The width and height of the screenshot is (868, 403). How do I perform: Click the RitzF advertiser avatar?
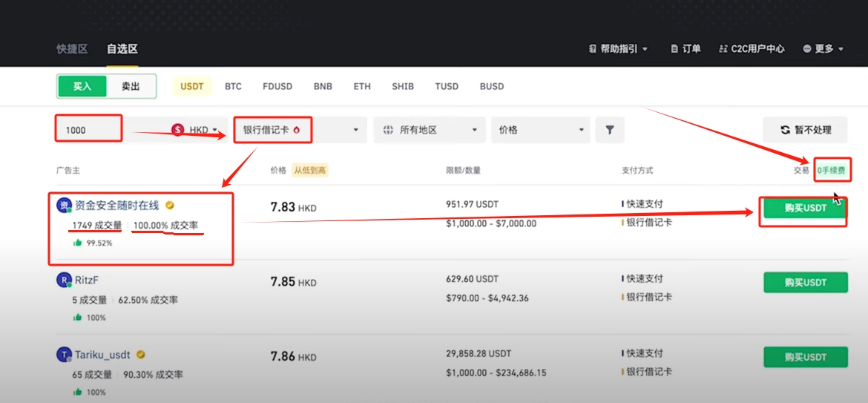(65, 280)
